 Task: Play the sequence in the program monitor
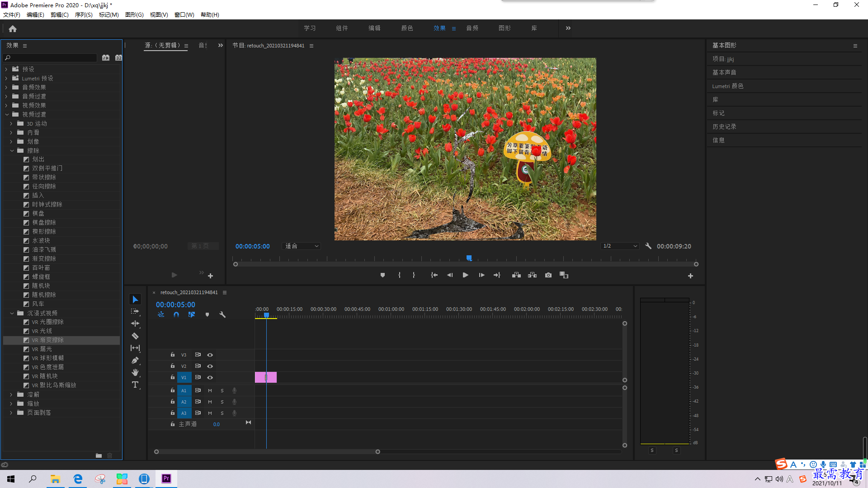pyautogui.click(x=465, y=275)
